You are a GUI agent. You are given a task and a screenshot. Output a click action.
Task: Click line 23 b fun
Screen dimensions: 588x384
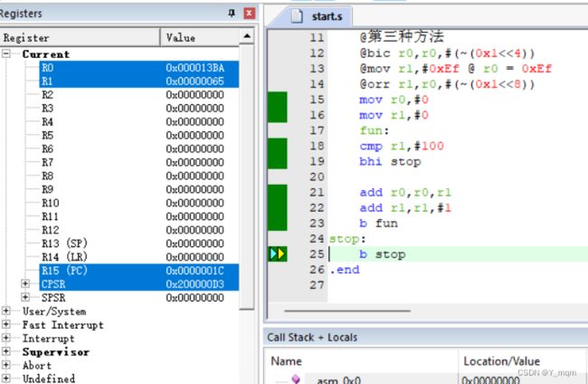[378, 223]
